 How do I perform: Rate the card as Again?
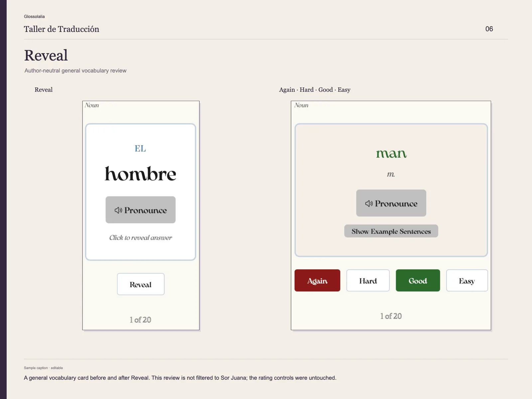coord(317,281)
